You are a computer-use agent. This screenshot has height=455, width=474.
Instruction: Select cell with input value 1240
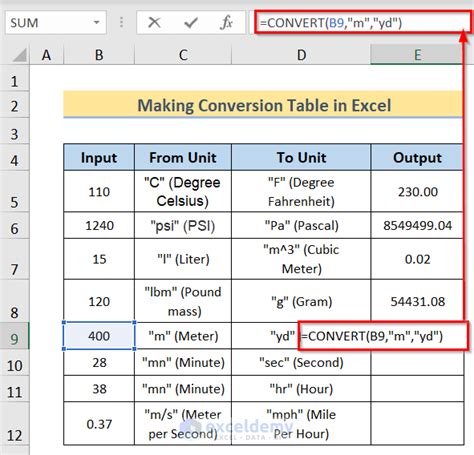click(x=99, y=225)
